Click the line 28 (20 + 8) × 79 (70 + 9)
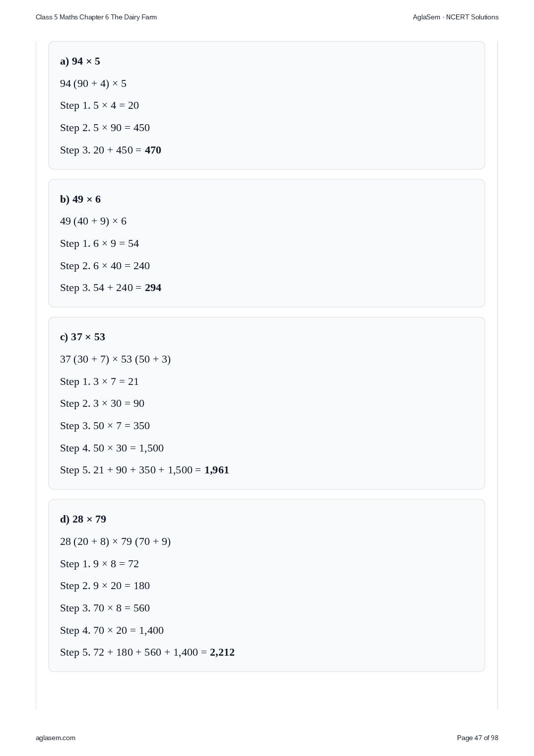This screenshot has height=756, width=534. point(115,541)
